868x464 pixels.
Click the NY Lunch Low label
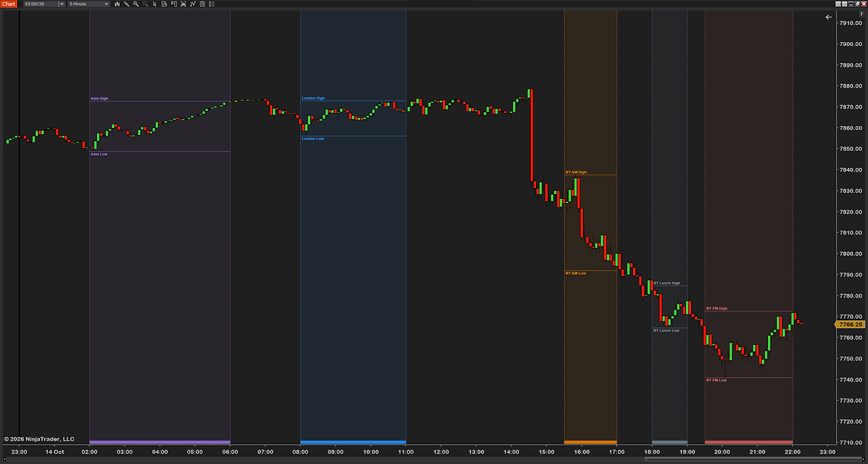[666, 330]
